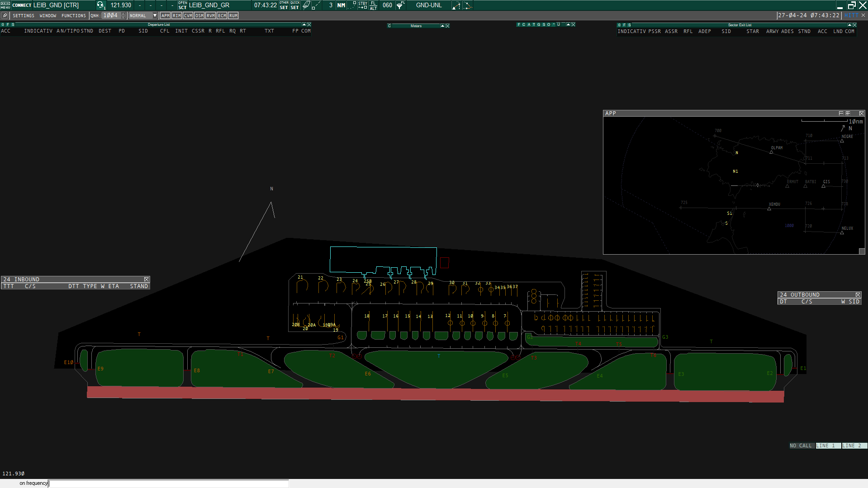This screenshot has height=488, width=868.
Task: Open sector file via OPEN SCT
Action: (x=182, y=5)
